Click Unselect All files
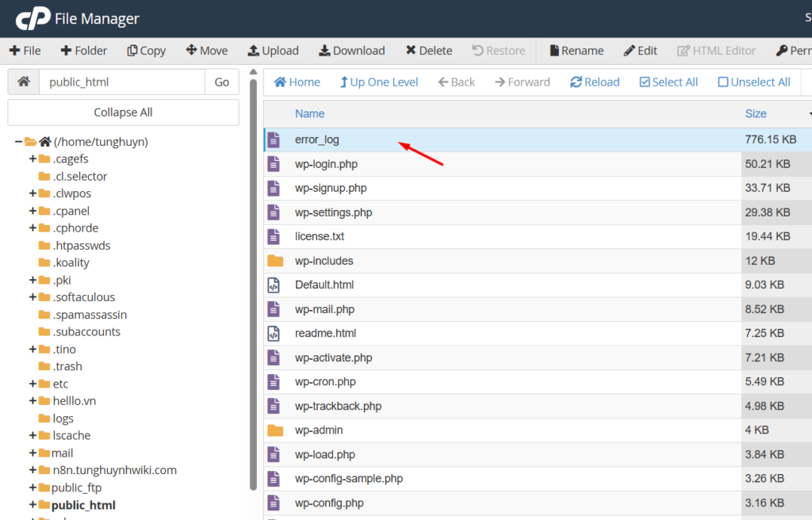 (755, 82)
